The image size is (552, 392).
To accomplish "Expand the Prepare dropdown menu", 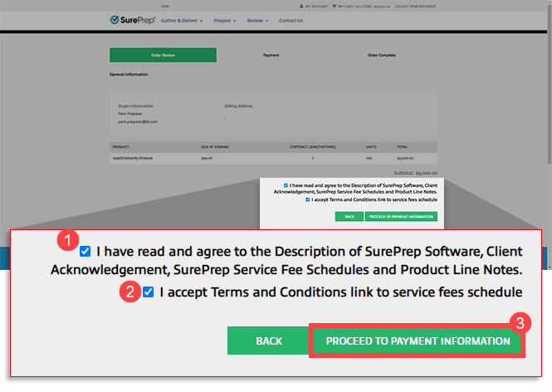I will click(x=225, y=21).
